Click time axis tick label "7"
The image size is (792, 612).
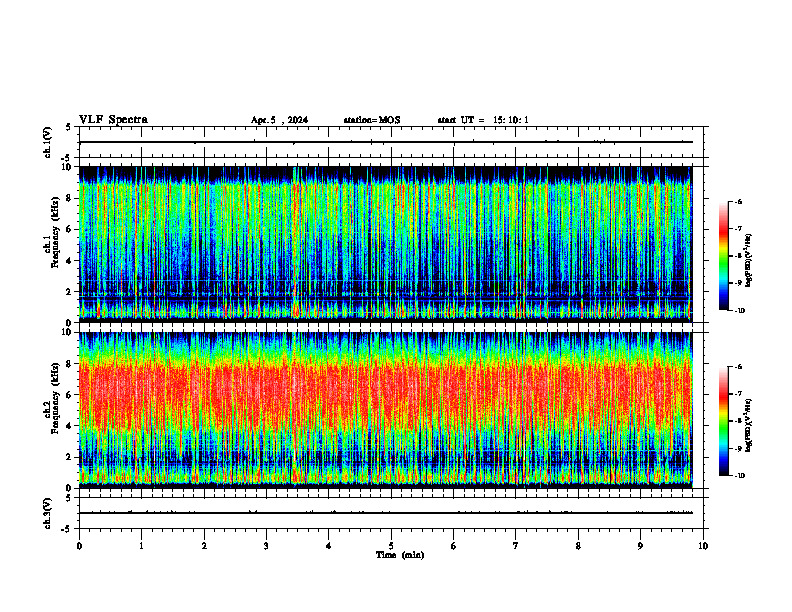(516, 546)
